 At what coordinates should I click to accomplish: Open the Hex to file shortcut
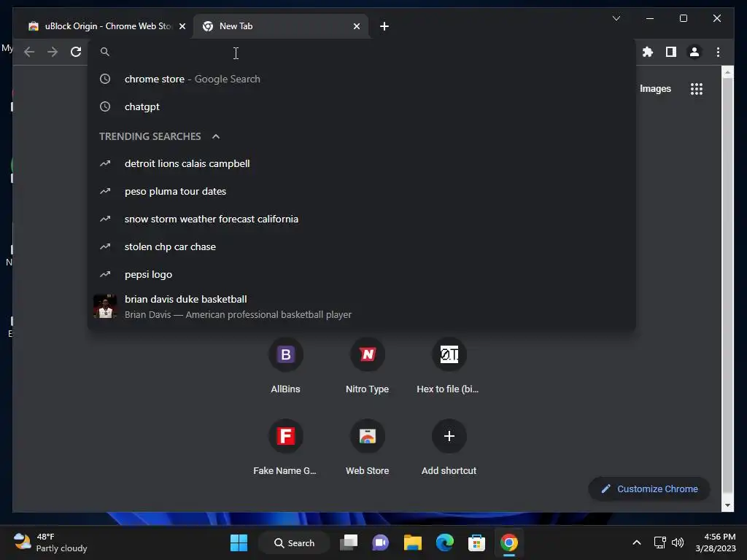449,365
